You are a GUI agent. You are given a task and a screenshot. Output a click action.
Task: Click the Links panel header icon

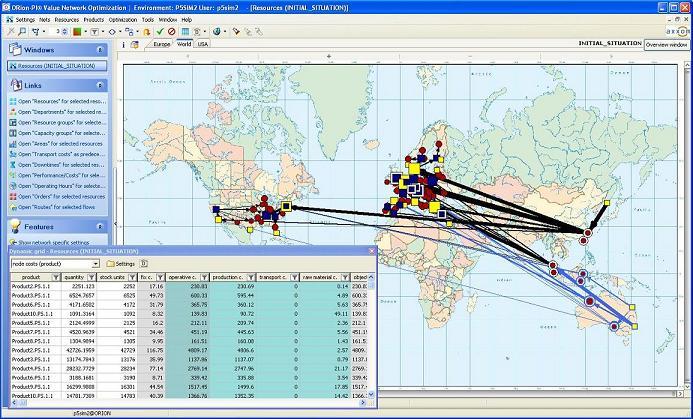coord(15,85)
